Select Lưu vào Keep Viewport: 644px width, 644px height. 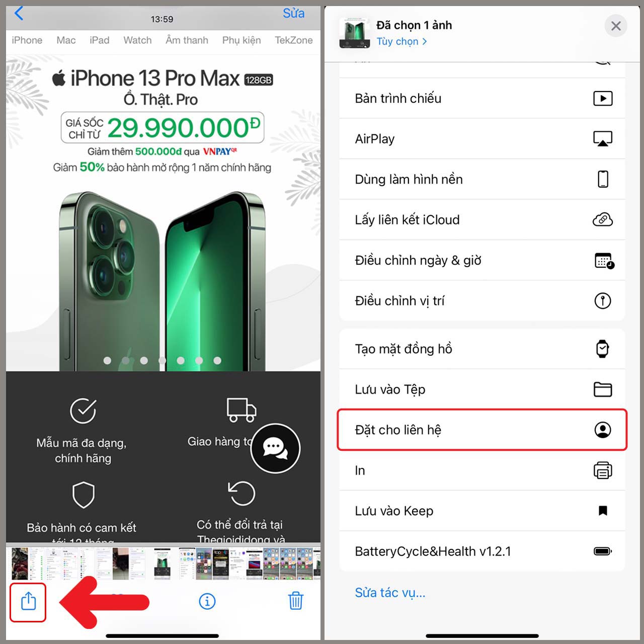[482, 511]
